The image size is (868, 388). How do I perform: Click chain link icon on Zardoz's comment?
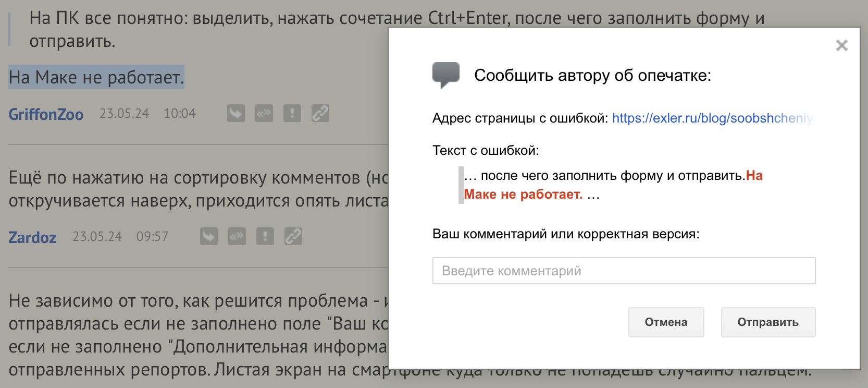click(x=293, y=236)
